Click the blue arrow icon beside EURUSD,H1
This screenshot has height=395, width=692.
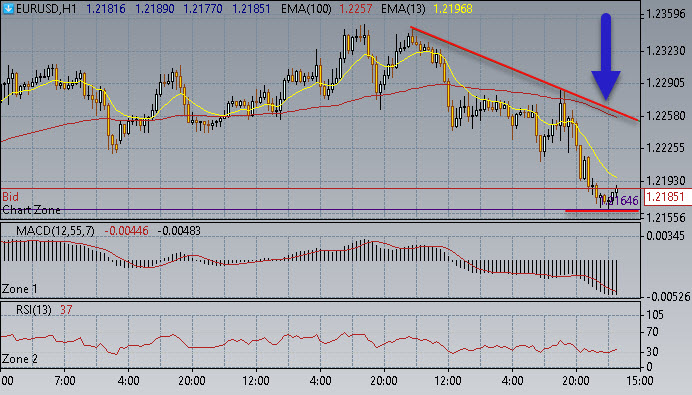click(8, 8)
